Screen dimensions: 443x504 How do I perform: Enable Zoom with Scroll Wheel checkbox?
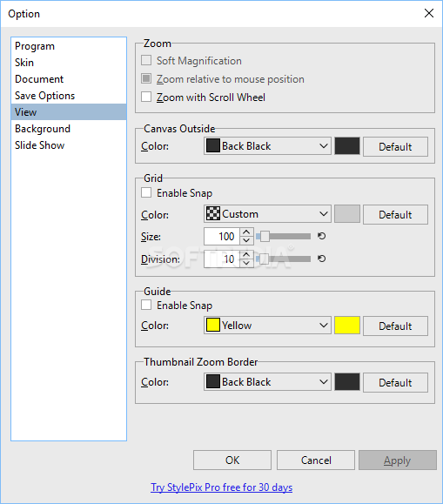pos(146,97)
